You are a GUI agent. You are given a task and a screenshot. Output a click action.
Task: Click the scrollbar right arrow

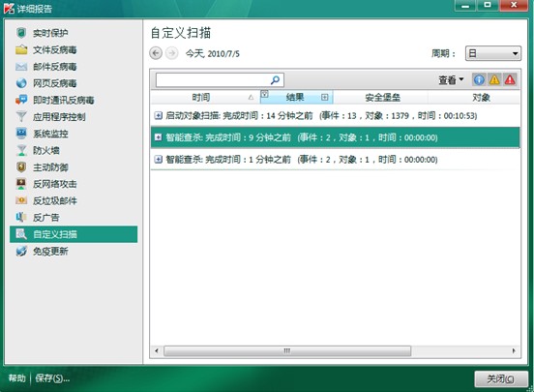[x=514, y=350]
